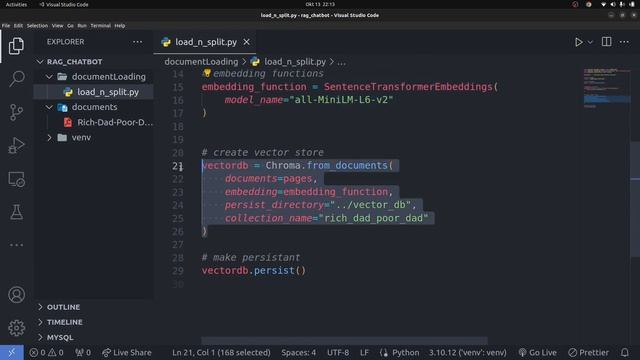Click line number 29 in gutter
The image size is (640, 360).
(178, 271)
